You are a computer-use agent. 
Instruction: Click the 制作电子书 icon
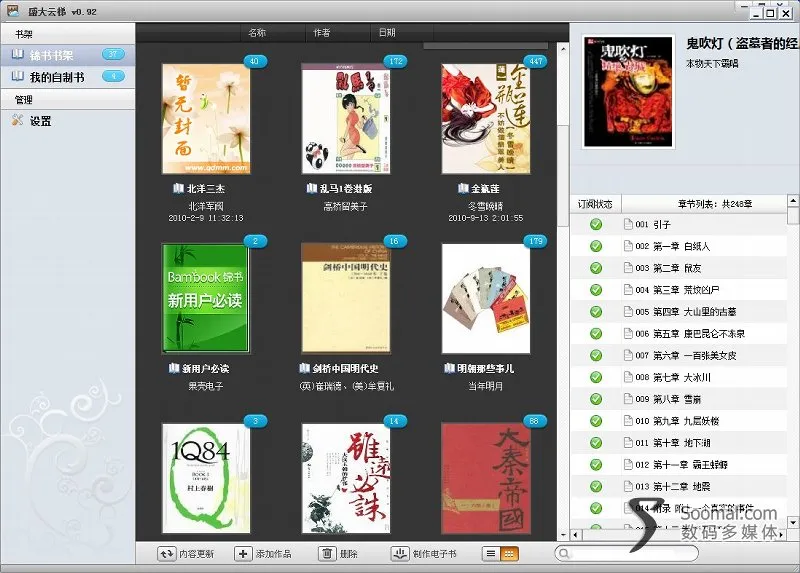click(400, 554)
